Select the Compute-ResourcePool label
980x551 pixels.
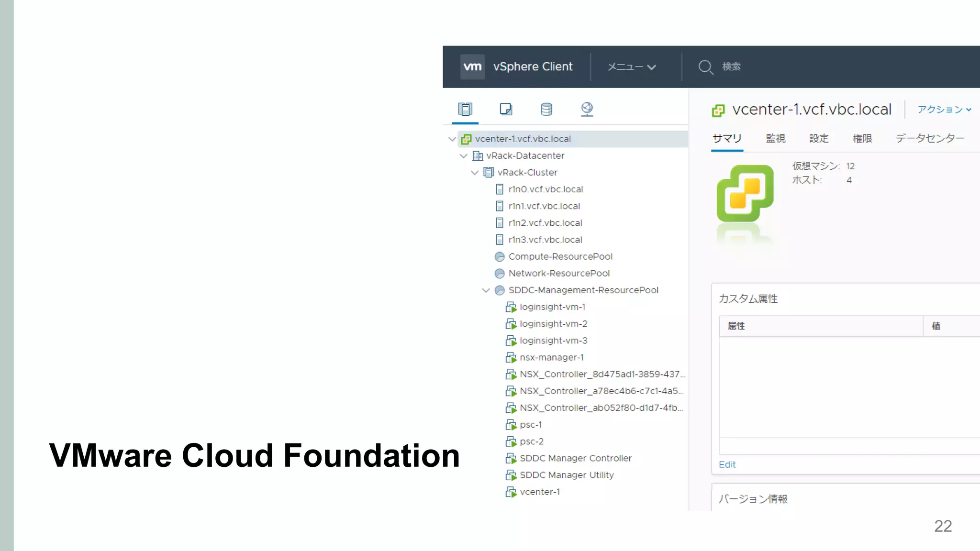560,256
